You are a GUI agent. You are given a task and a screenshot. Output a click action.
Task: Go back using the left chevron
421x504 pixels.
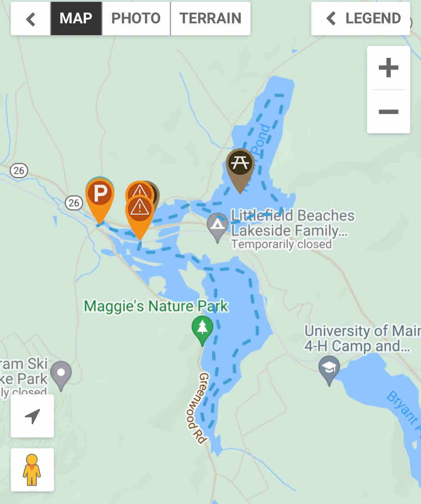(31, 19)
